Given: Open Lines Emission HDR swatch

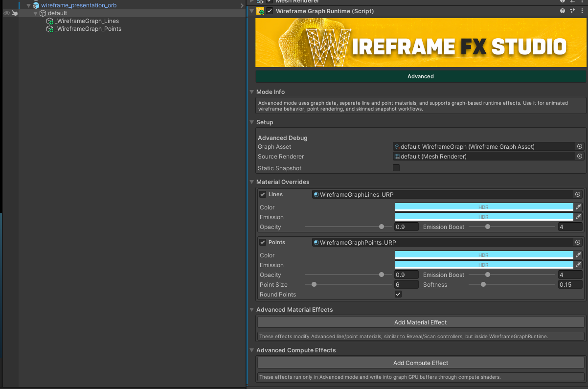Looking at the screenshot, I should tap(484, 217).
